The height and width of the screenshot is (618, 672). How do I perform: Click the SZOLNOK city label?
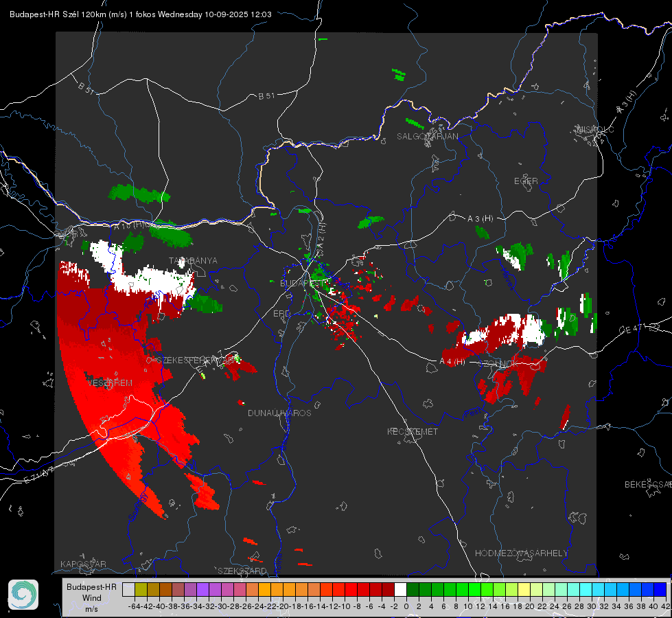click(x=498, y=364)
